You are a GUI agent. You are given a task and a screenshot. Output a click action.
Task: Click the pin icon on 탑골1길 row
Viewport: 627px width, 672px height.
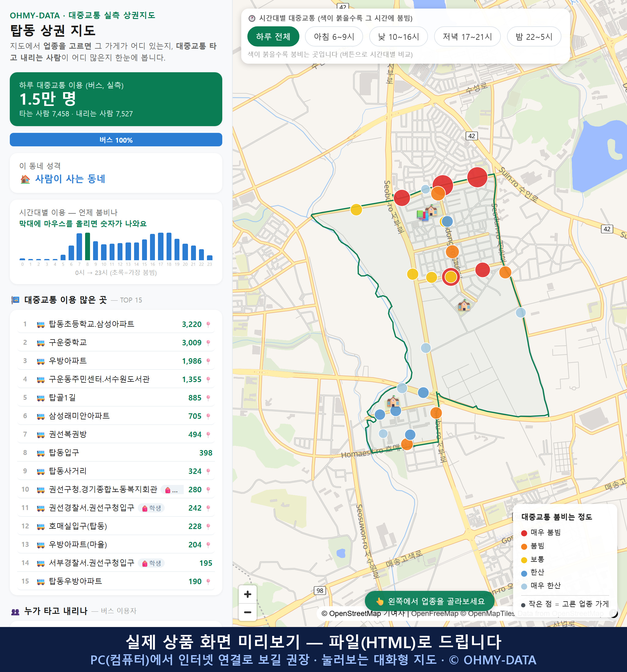click(208, 398)
